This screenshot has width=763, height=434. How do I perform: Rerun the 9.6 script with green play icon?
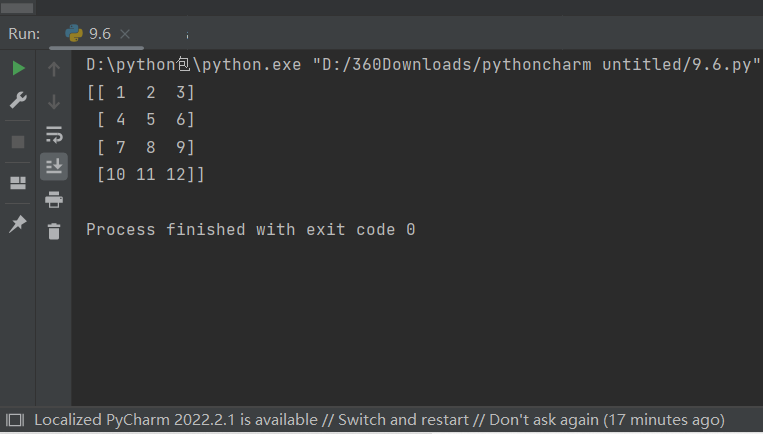pos(18,68)
